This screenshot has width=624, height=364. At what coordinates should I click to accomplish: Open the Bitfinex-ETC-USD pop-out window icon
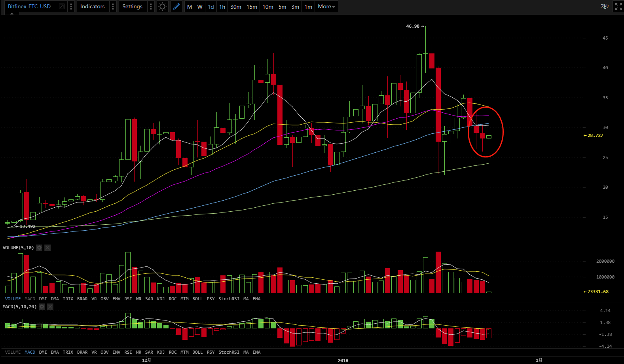pos(61,7)
